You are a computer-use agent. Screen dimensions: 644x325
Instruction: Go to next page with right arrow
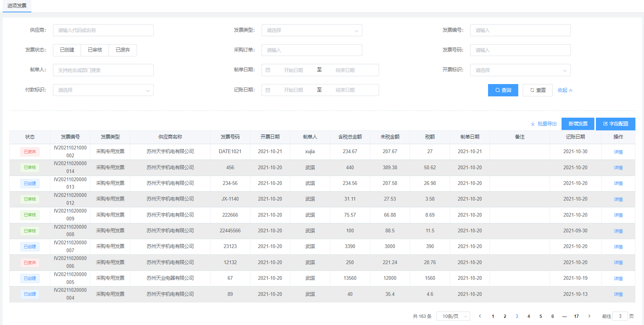[x=589, y=316]
